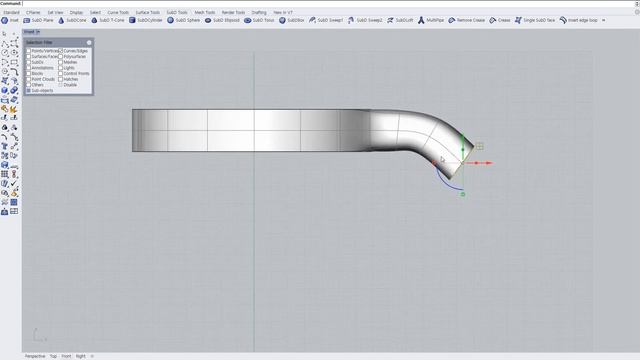The height and width of the screenshot is (360, 640).
Task: Click the SubDBox tool
Action: click(291, 20)
